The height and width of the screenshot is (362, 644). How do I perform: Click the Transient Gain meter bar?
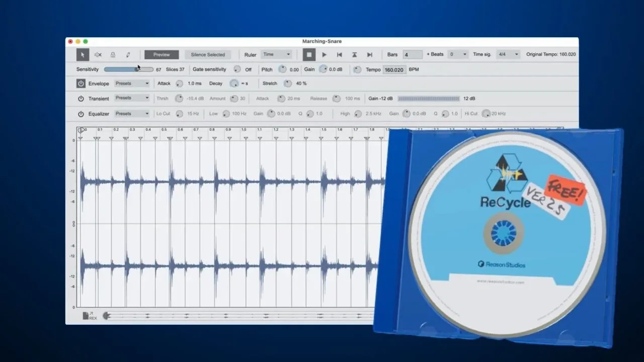point(429,99)
